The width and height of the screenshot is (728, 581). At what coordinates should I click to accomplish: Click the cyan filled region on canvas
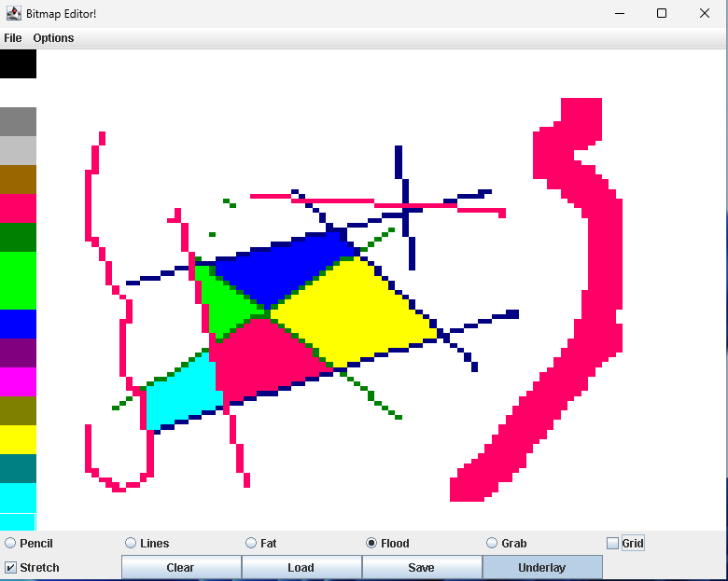(x=183, y=394)
